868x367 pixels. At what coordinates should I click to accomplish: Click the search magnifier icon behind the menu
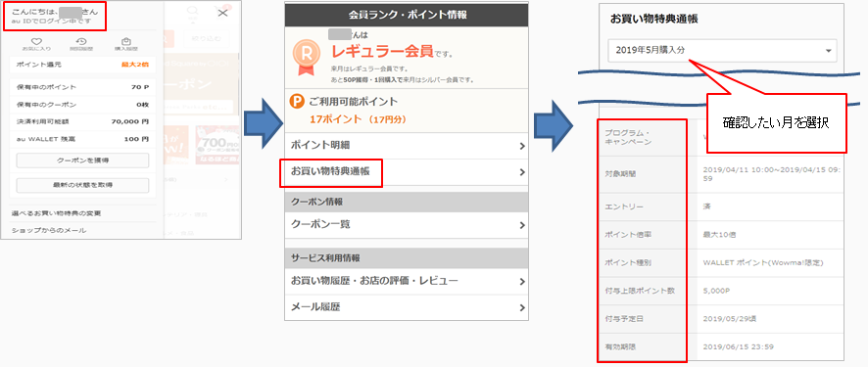click(193, 12)
